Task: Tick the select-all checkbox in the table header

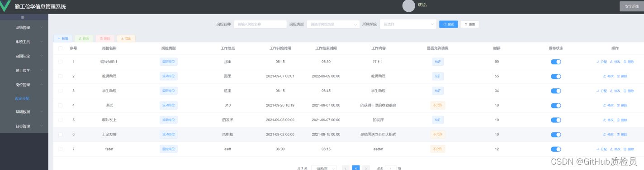Action: tap(60, 48)
